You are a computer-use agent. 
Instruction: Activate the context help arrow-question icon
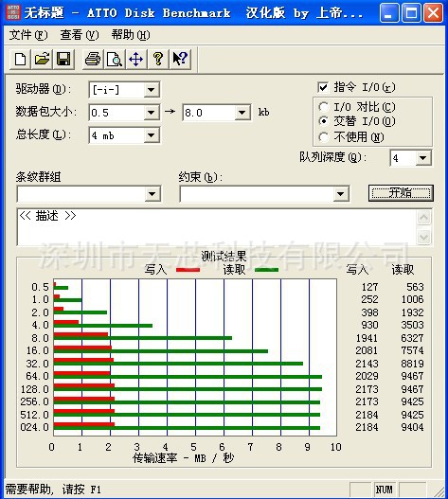(x=180, y=60)
